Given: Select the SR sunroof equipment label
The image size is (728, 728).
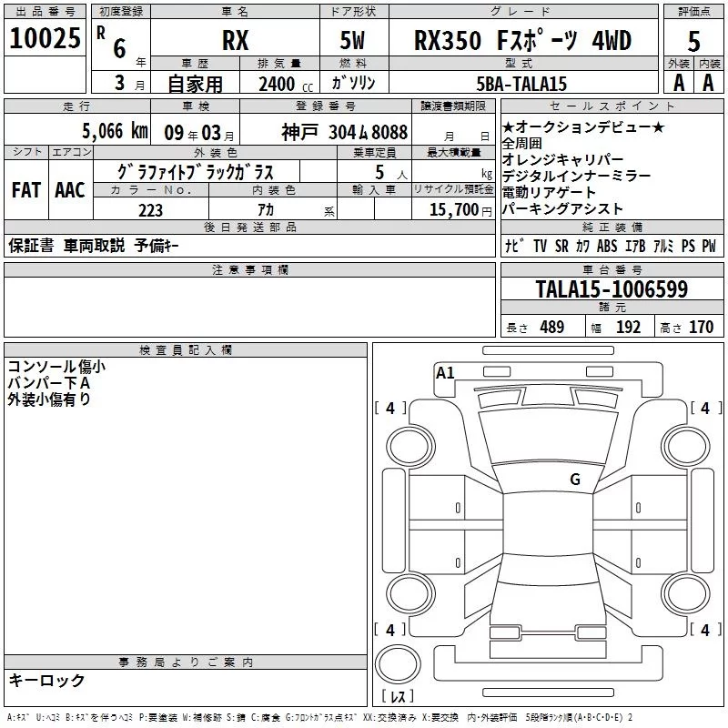Looking at the screenshot, I should pyautogui.click(x=561, y=246).
